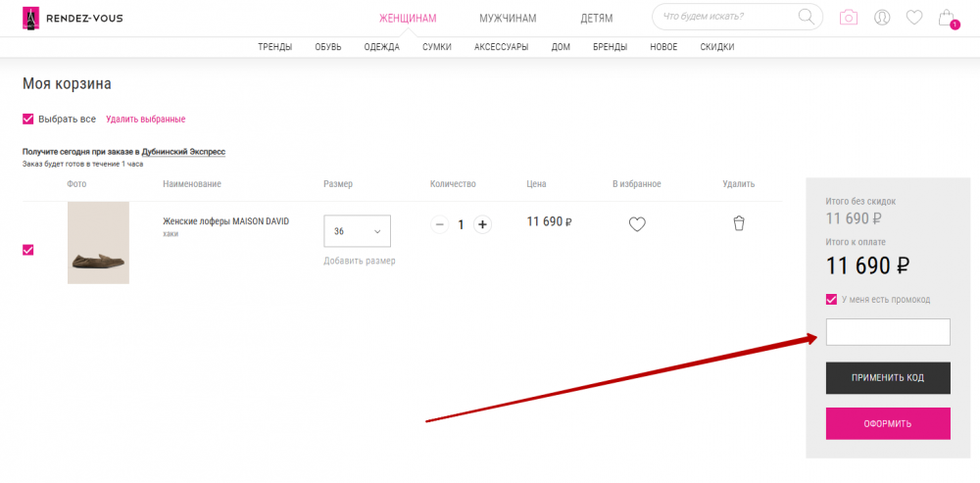Toggle 'У меня есть промокод' checkbox
Viewport: 980px width, 483px height.
[x=832, y=300]
